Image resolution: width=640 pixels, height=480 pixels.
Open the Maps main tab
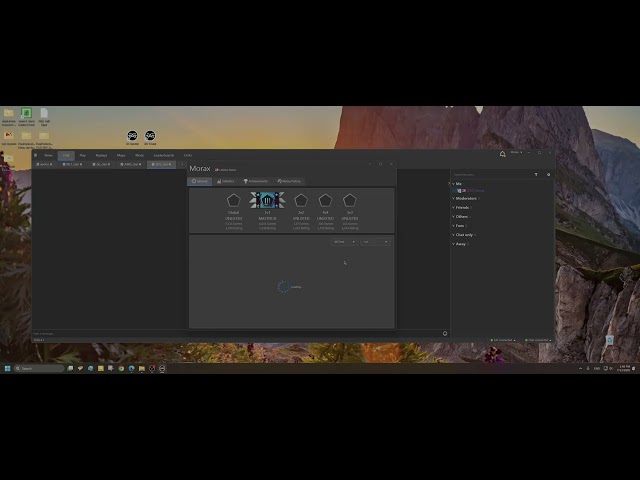(121, 155)
